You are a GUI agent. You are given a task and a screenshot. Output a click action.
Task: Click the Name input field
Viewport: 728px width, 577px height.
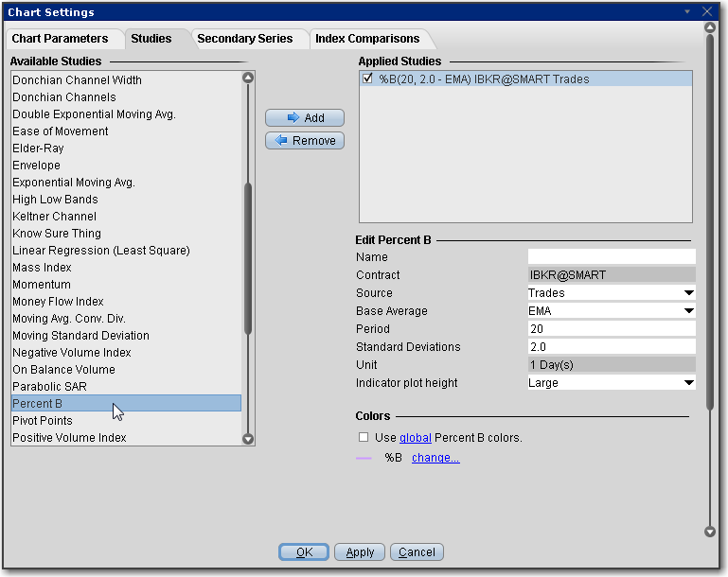tap(611, 257)
